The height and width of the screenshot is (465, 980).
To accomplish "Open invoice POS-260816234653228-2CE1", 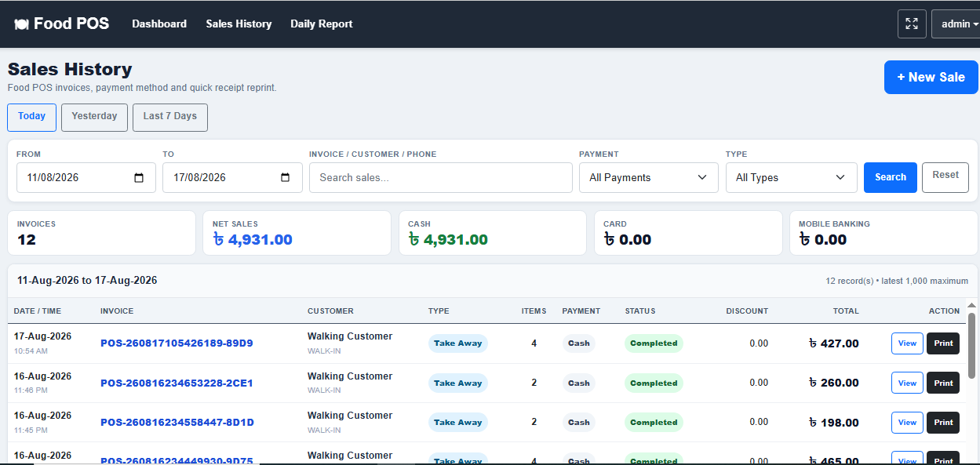I will (177, 383).
